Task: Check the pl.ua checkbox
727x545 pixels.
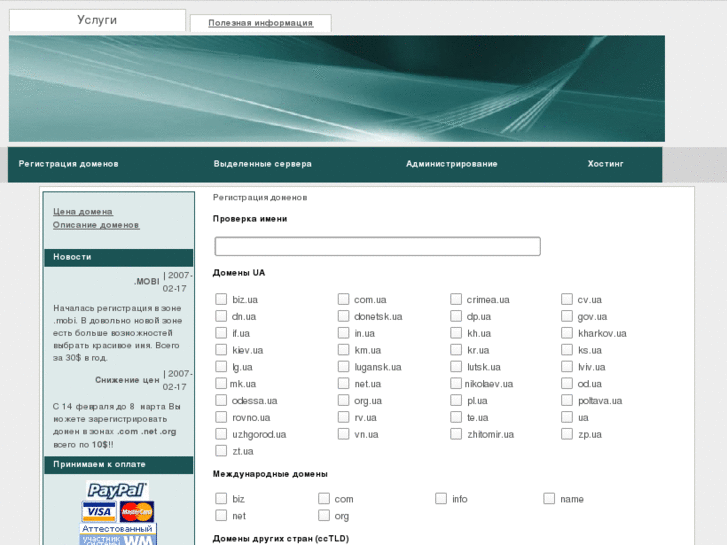Action: pyautogui.click(x=456, y=400)
